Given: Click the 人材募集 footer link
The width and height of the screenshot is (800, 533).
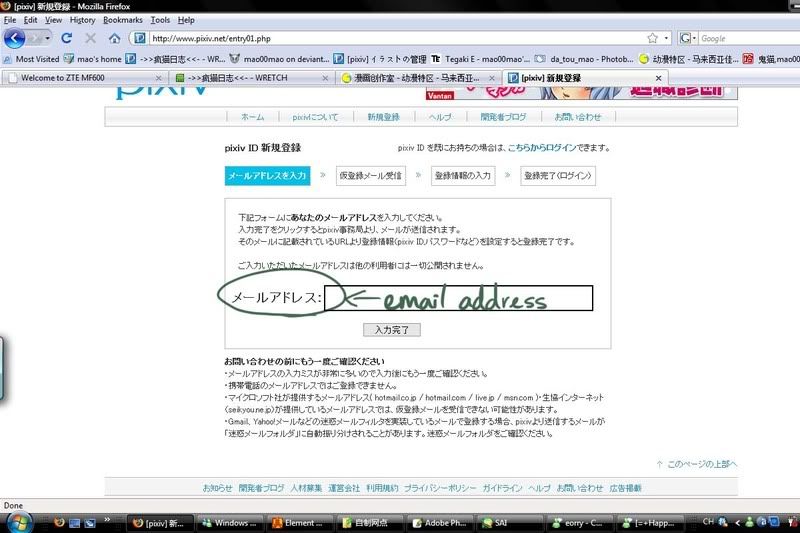Looking at the screenshot, I should pyautogui.click(x=306, y=488).
